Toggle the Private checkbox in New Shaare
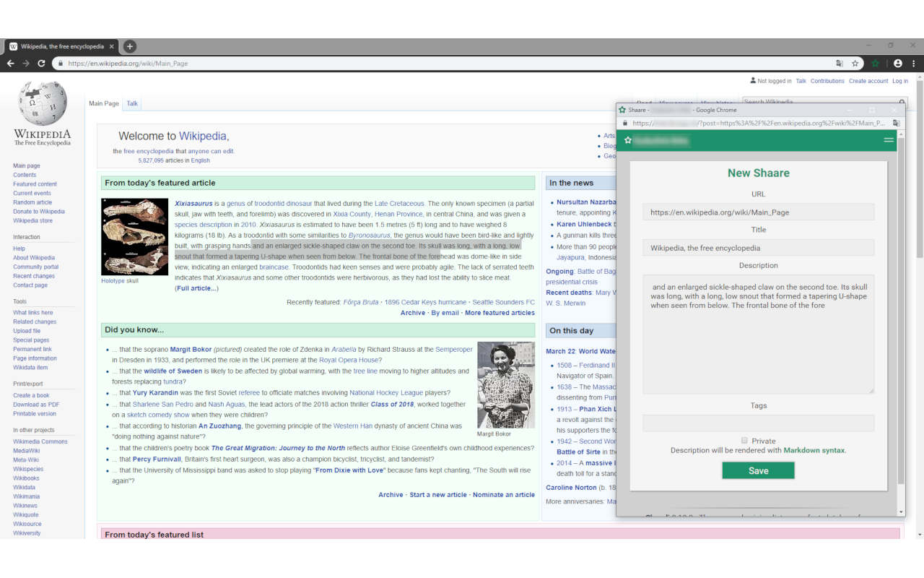Screen dimensions: 924x578 click(x=744, y=441)
